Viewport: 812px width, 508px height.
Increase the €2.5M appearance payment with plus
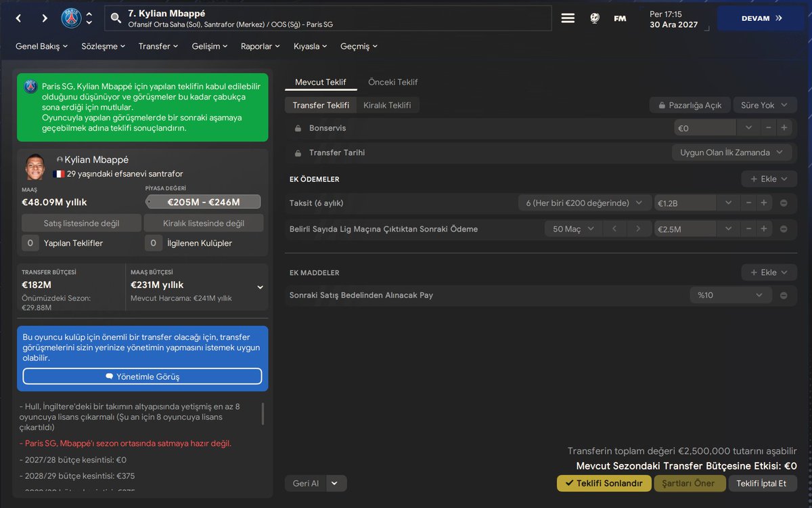click(x=764, y=229)
